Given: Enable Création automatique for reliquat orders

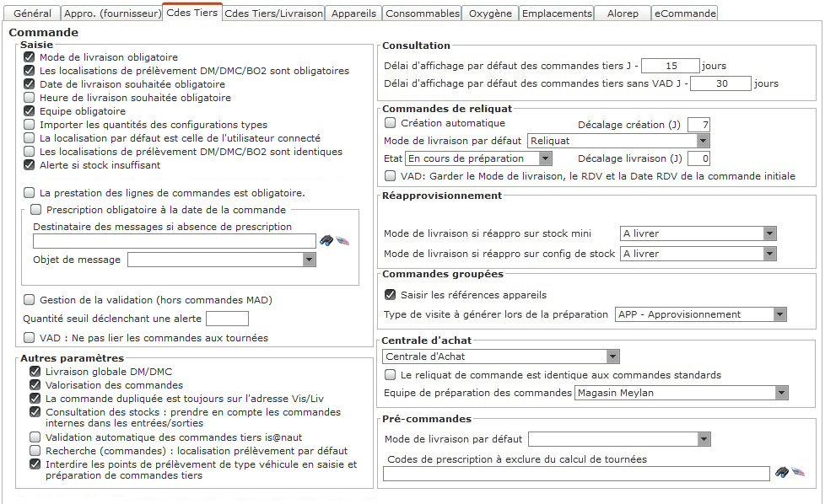Looking at the screenshot, I should (390, 123).
